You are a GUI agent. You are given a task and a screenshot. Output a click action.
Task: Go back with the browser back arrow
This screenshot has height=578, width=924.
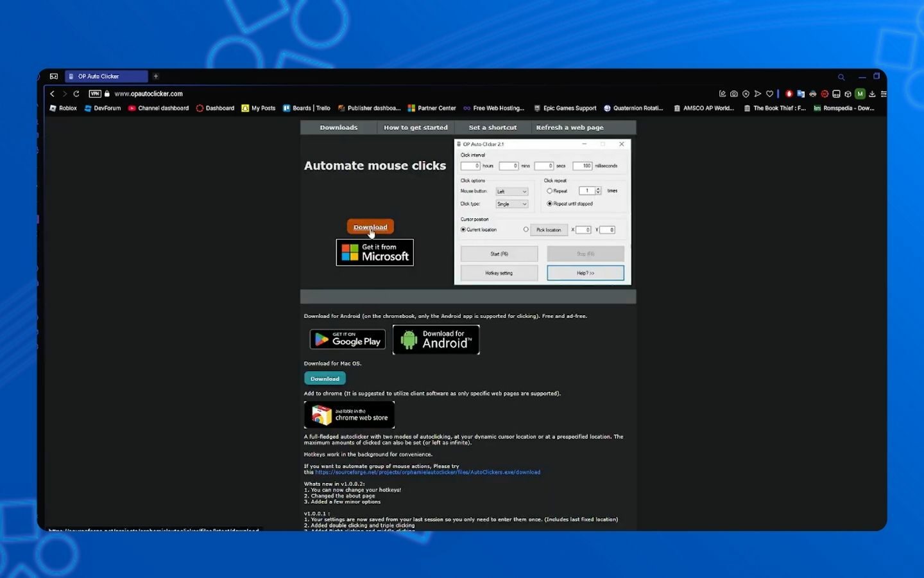click(x=53, y=94)
